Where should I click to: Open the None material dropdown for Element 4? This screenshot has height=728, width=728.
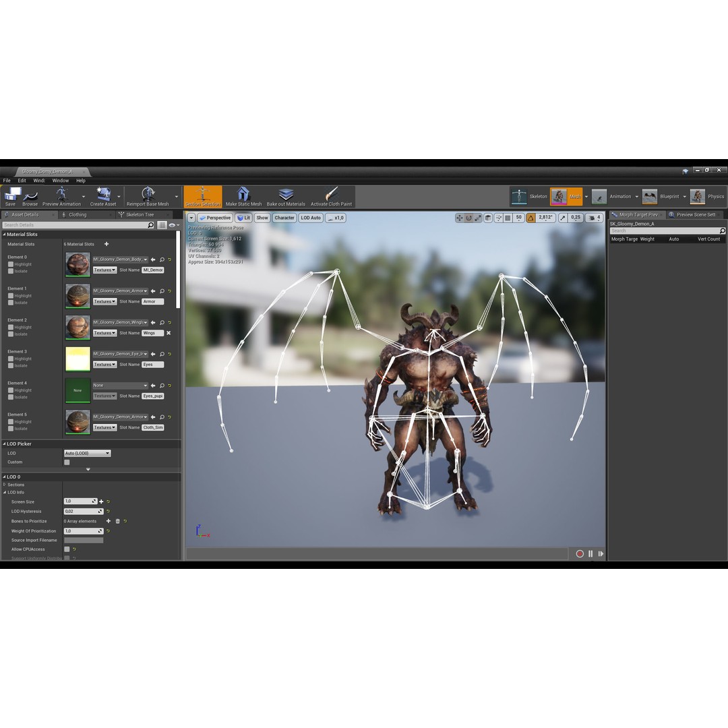120,386
